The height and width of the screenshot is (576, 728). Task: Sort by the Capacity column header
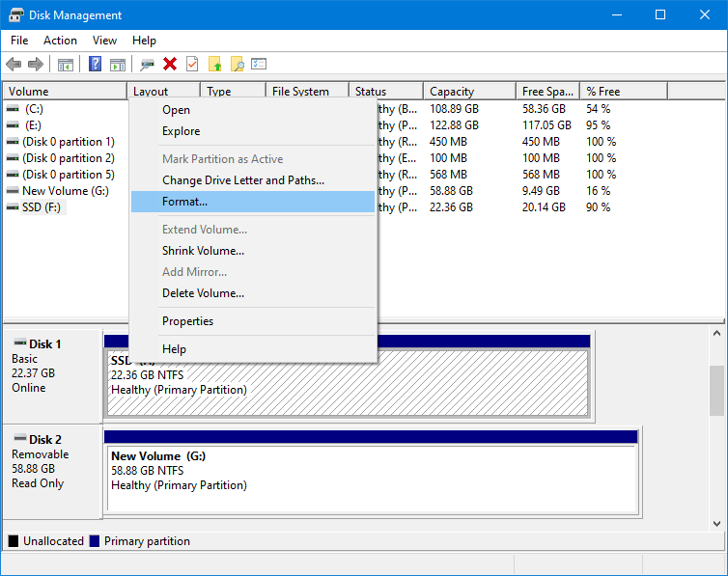coord(452,92)
